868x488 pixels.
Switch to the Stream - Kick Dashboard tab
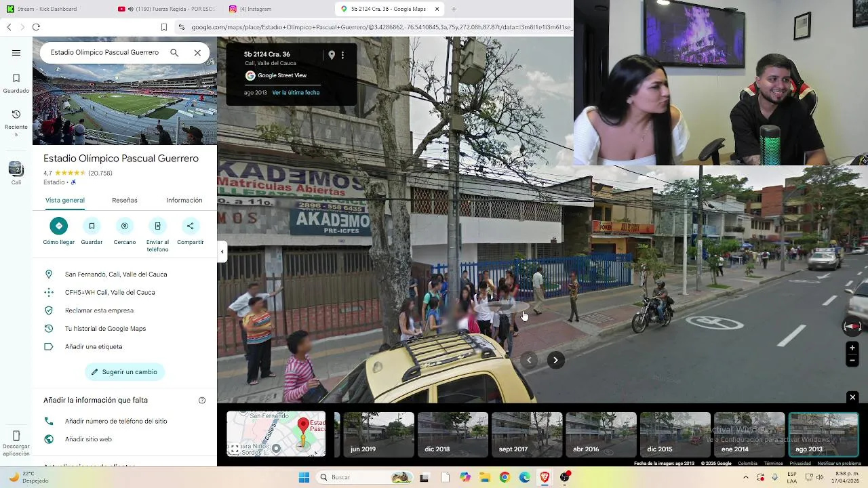(54, 9)
